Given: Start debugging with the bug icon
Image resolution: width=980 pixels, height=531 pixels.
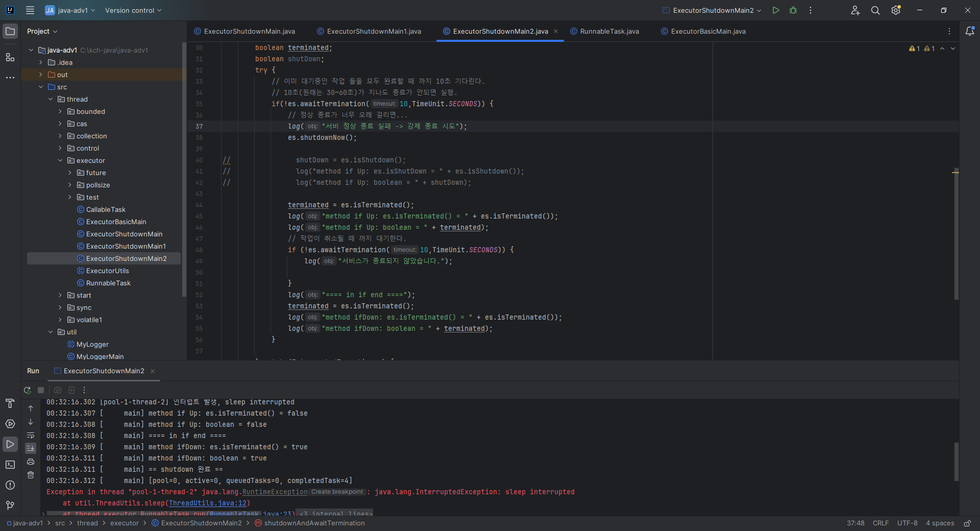Looking at the screenshot, I should pyautogui.click(x=793, y=10).
